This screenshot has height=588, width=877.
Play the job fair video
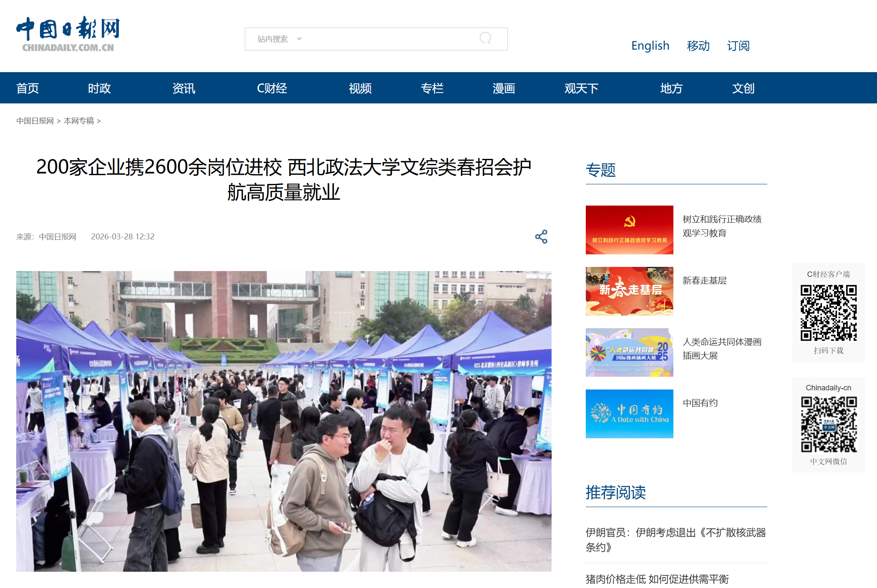pos(285,422)
